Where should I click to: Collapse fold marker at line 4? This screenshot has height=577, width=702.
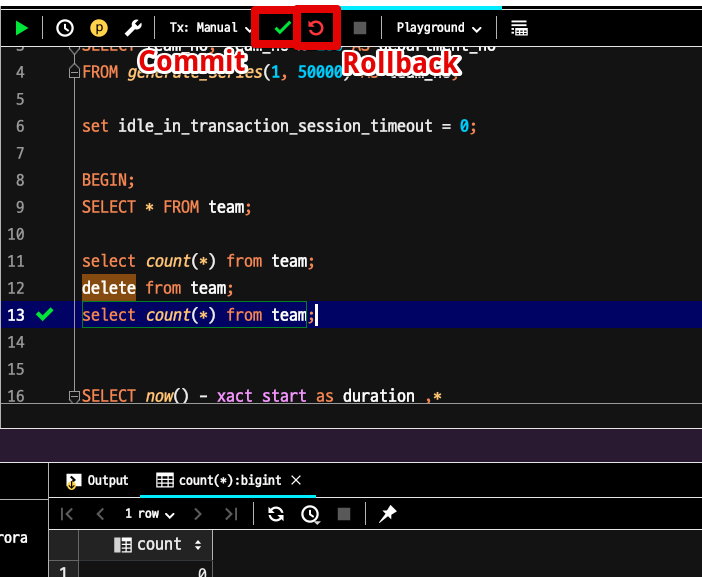(74, 72)
